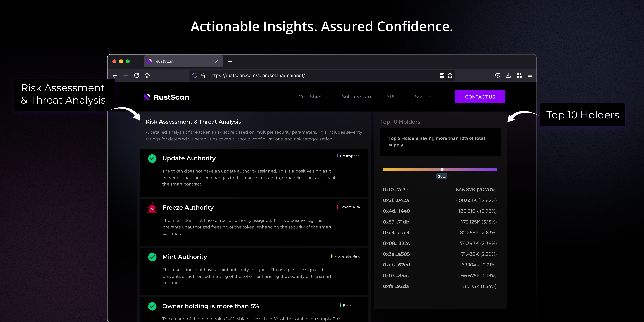The width and height of the screenshot is (644, 322).
Task: Open the Pocket save icon
Action: [498, 75]
